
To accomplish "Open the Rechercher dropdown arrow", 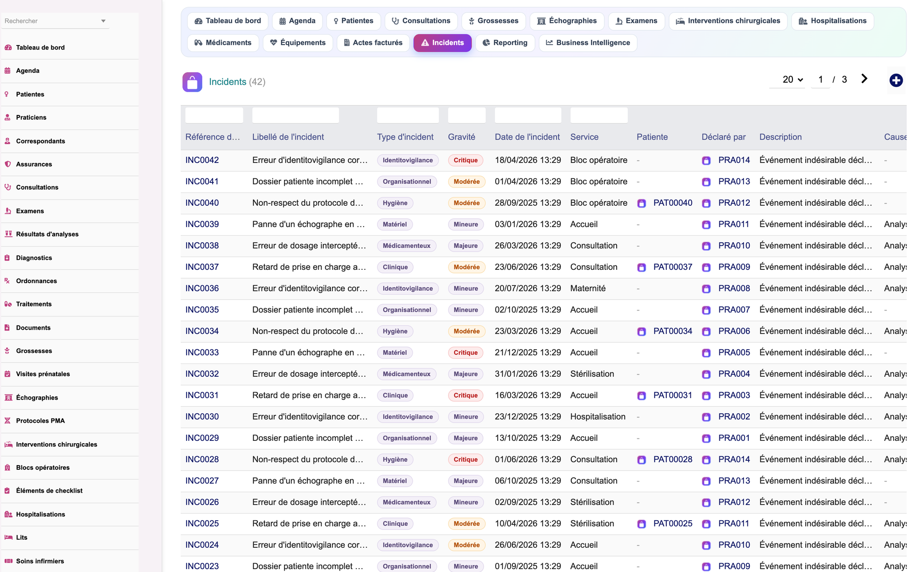I will (103, 21).
